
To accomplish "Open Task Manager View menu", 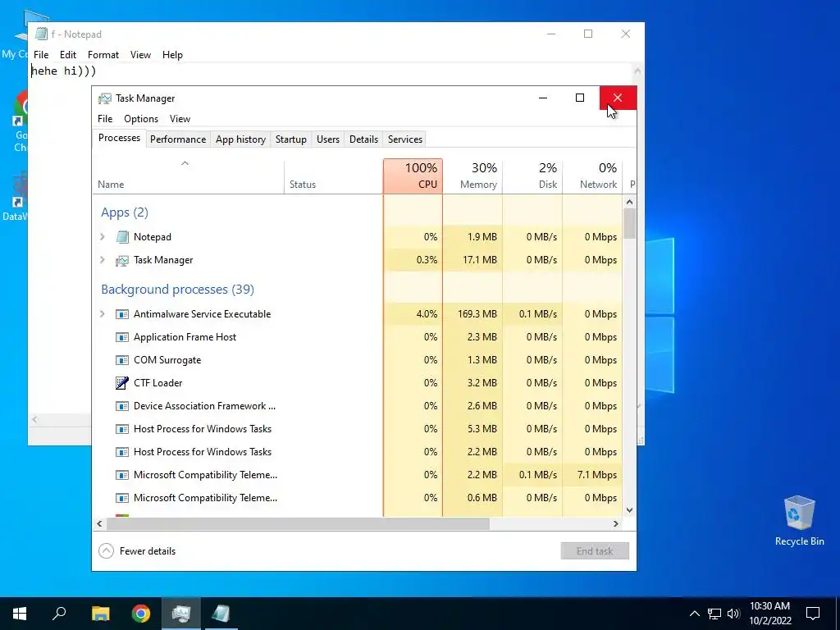I will tap(180, 119).
